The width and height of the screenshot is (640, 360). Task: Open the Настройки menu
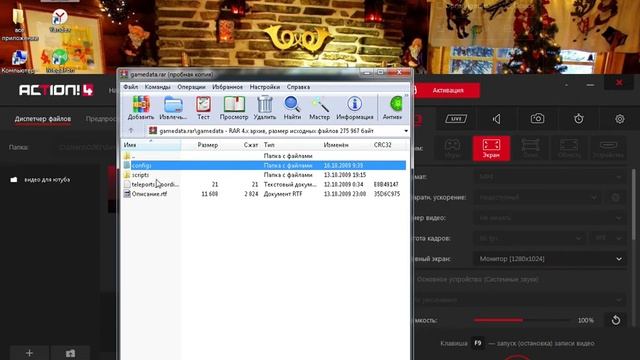pyautogui.click(x=265, y=87)
